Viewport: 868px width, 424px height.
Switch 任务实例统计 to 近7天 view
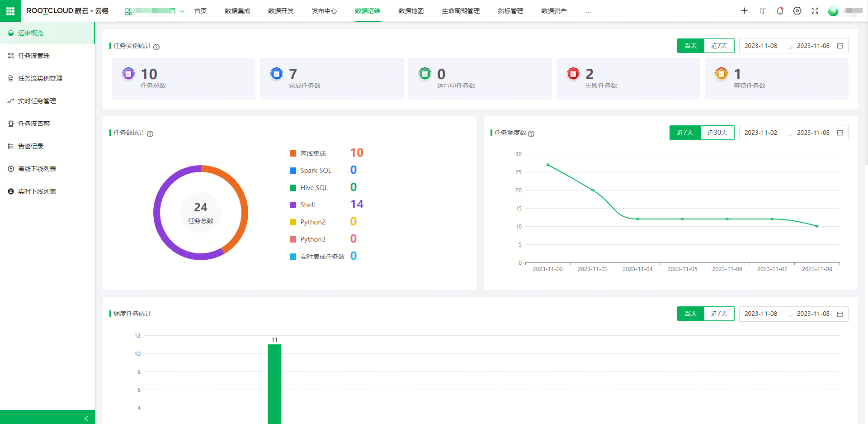tap(719, 46)
